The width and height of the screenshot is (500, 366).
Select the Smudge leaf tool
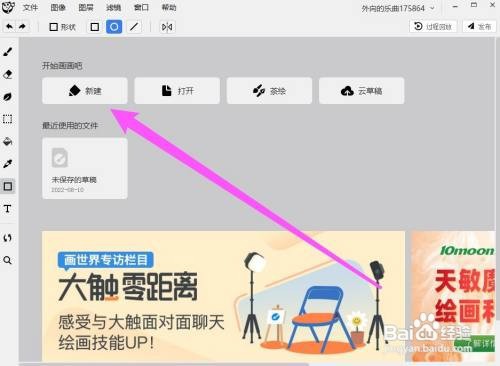click(8, 97)
